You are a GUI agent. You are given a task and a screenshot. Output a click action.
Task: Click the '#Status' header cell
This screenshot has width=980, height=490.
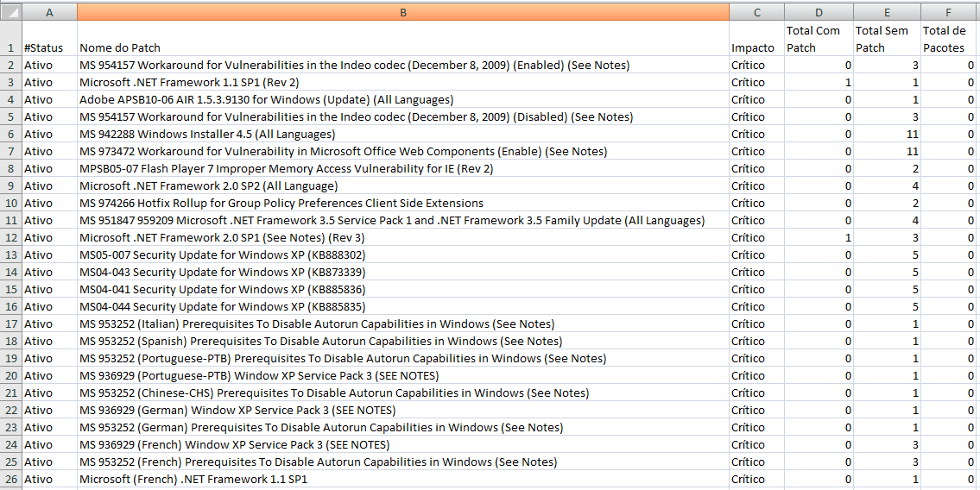click(x=49, y=39)
